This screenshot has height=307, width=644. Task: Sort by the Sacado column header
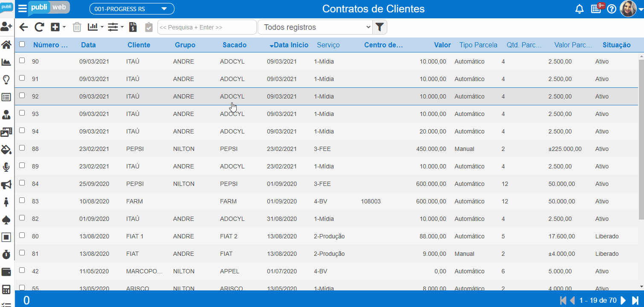click(x=234, y=45)
